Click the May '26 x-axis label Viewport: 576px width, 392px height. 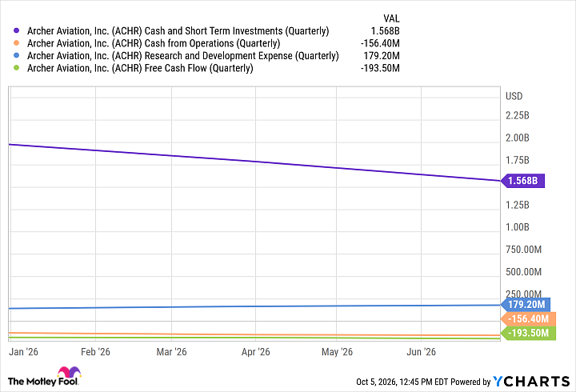point(337,352)
